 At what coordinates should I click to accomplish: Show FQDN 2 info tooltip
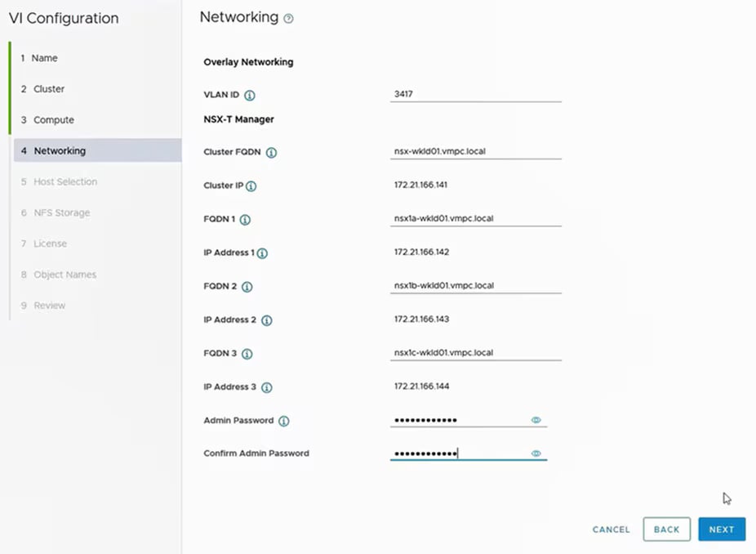[247, 287]
